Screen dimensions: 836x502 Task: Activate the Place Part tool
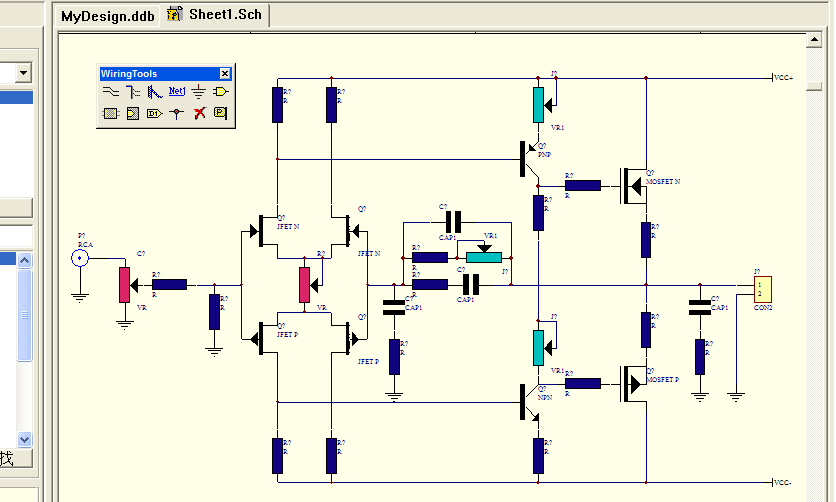pyautogui.click(x=220, y=92)
